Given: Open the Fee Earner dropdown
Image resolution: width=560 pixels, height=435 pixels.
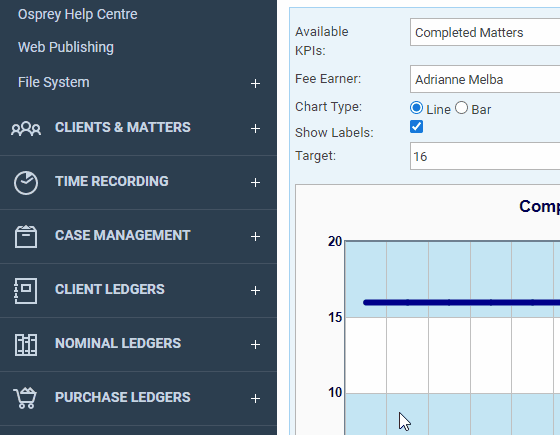Looking at the screenshot, I should point(485,79).
